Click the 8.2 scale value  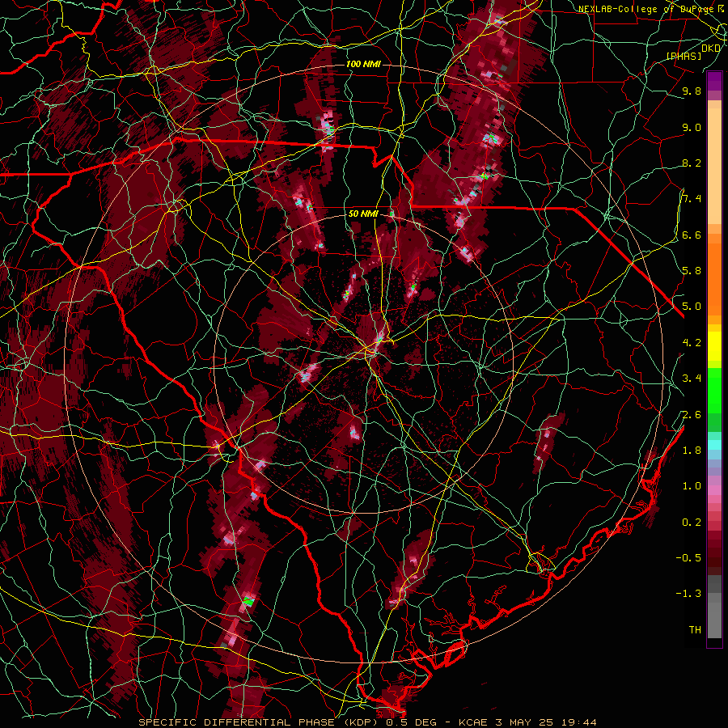(x=692, y=163)
